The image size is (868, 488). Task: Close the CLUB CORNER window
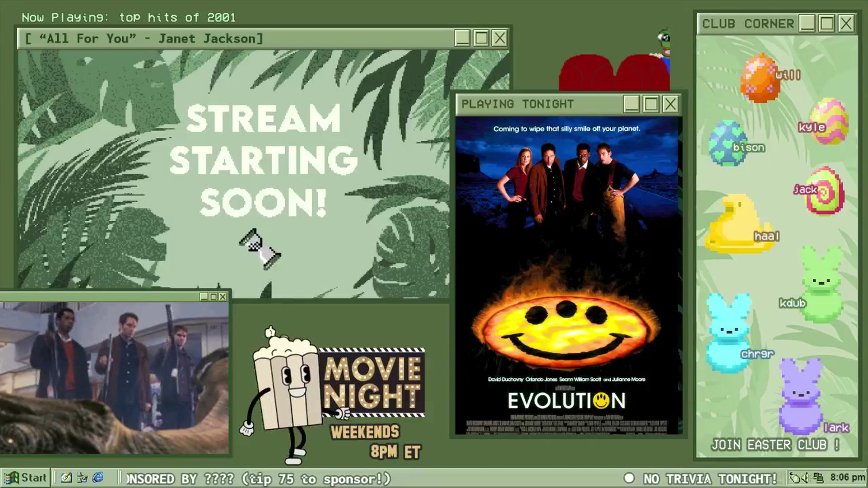[846, 23]
